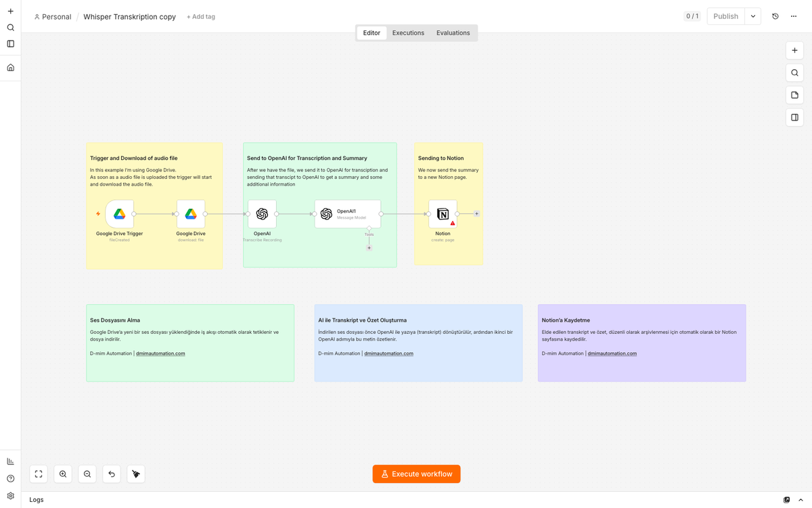Screen dimensions: 812x508
Task: Click the Tools label under OpenAI1
Action: click(369, 234)
